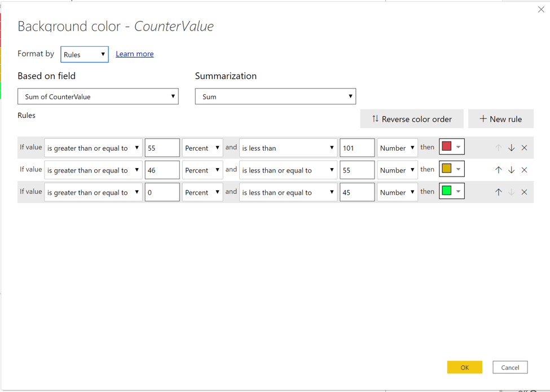Move the second rule up with the arrow
The width and height of the screenshot is (550, 392).
[498, 170]
